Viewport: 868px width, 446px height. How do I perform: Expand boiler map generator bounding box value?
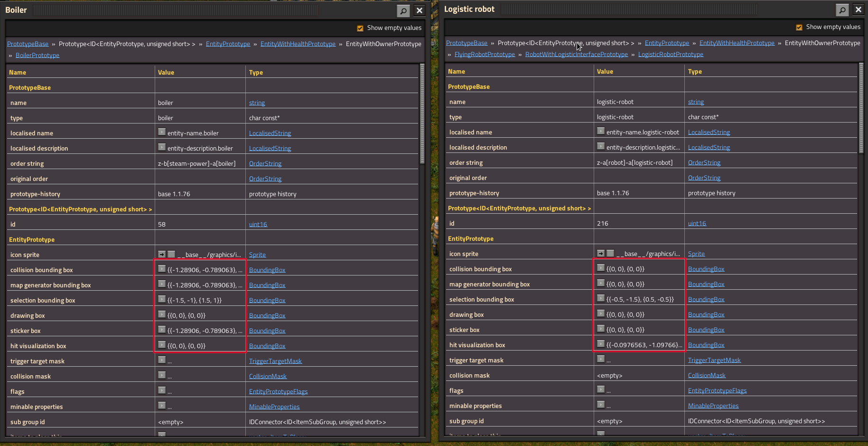(x=162, y=284)
